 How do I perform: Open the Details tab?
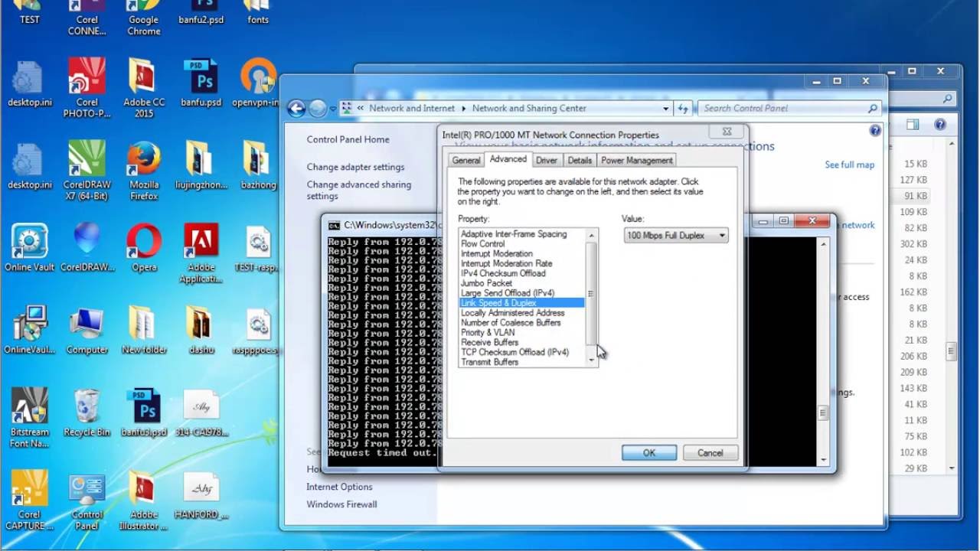pos(580,161)
